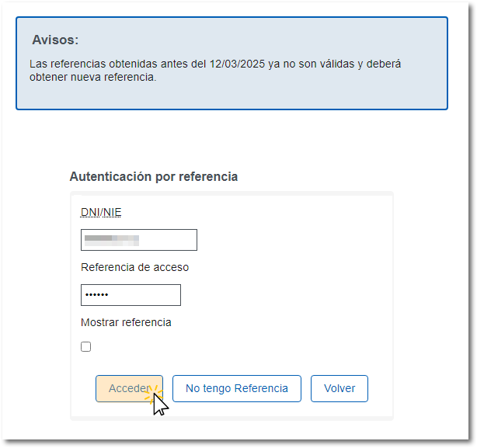Select the Avisos heading
The width and height of the screenshot is (477, 448).
click(x=55, y=40)
